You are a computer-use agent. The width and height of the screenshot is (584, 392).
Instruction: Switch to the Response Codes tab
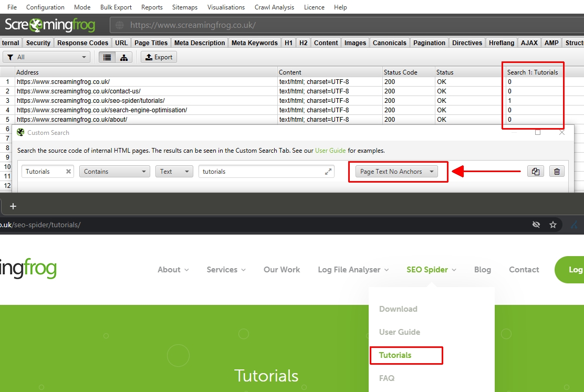(x=82, y=43)
